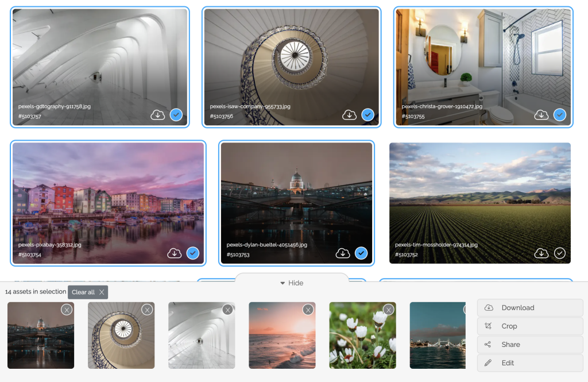
Task: Click Crop button in selection panel
Action: pos(530,326)
